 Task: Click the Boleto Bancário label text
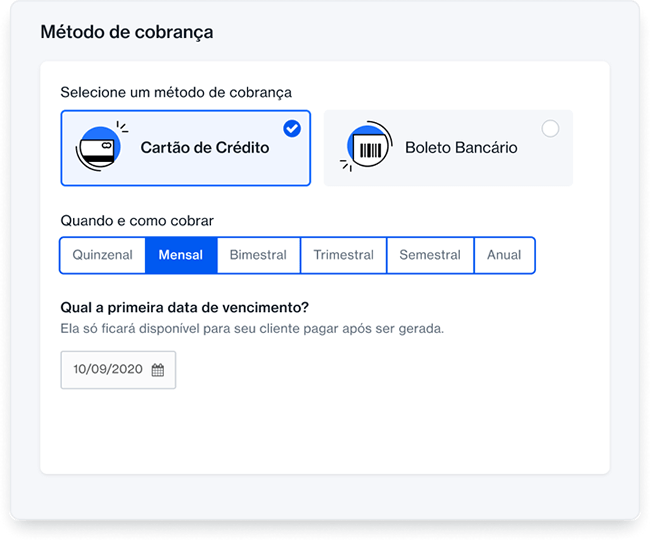click(x=461, y=148)
